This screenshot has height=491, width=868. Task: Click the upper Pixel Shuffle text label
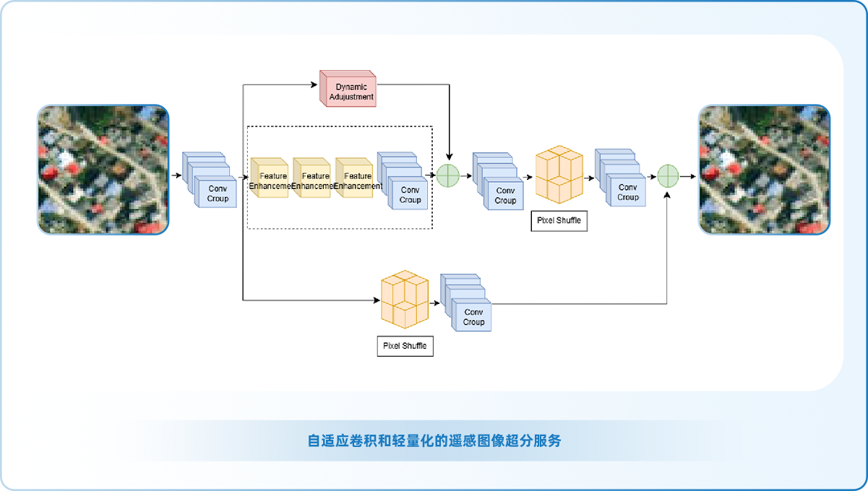(x=559, y=220)
